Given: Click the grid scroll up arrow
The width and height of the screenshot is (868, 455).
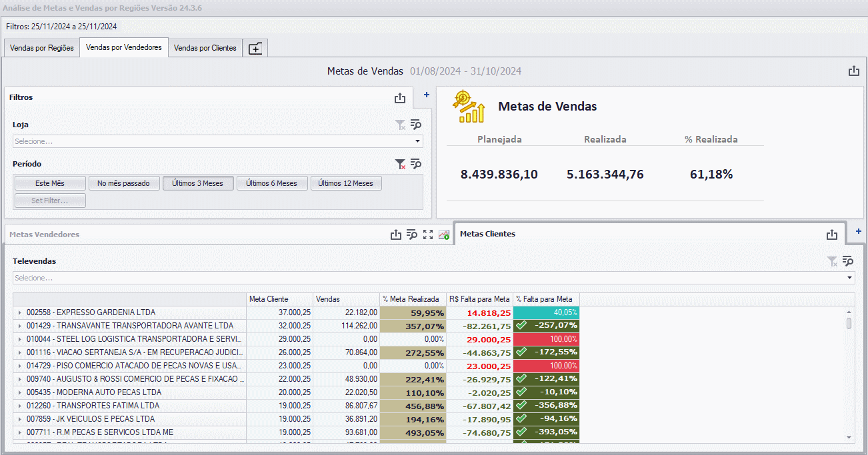Looking at the screenshot, I should [849, 311].
